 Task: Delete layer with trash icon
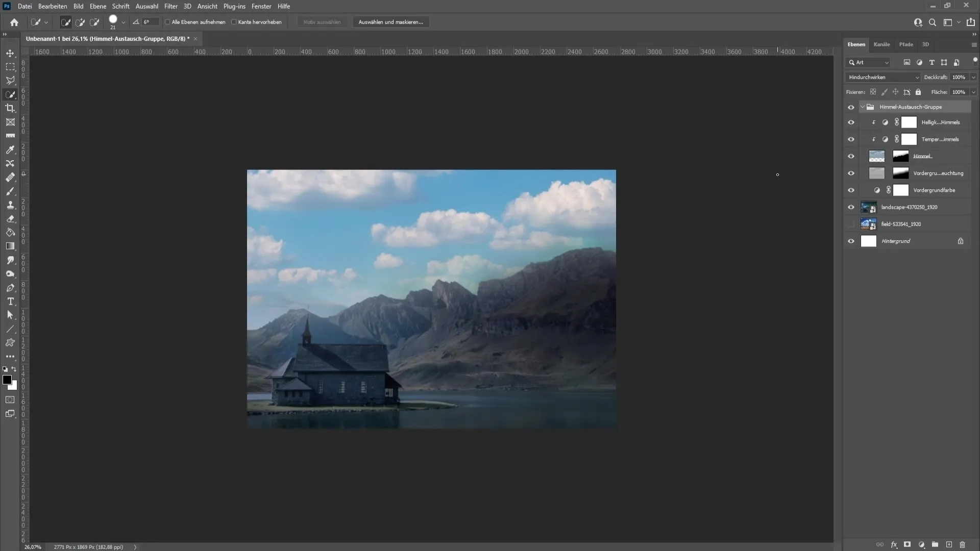[x=963, y=545]
